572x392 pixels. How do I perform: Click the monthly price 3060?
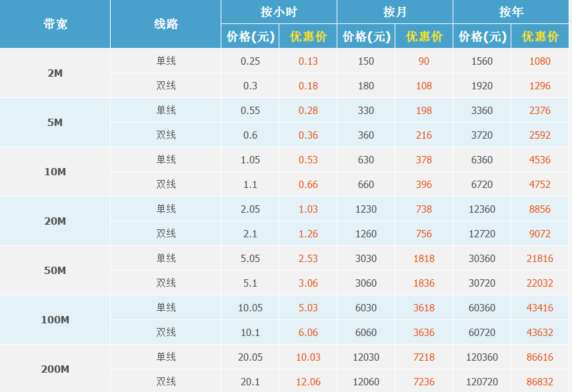(366, 283)
